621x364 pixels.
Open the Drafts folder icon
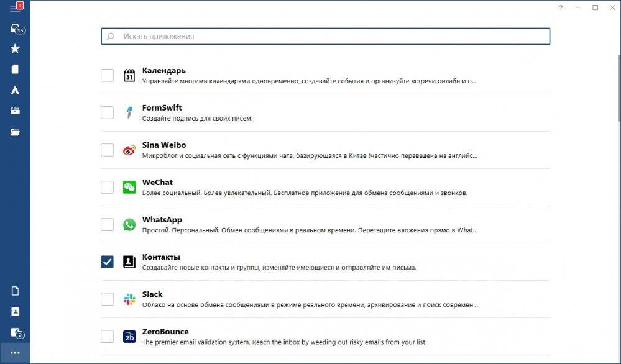coord(16,70)
